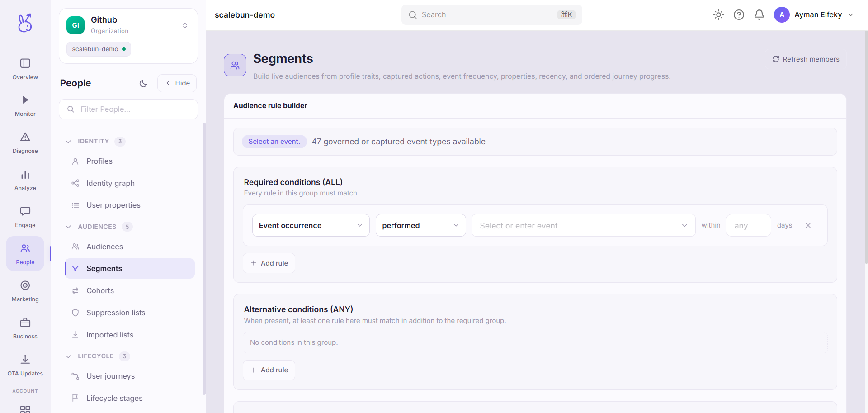The width and height of the screenshot is (868, 413).
Task: Open Suppression lists
Action: [130, 313]
